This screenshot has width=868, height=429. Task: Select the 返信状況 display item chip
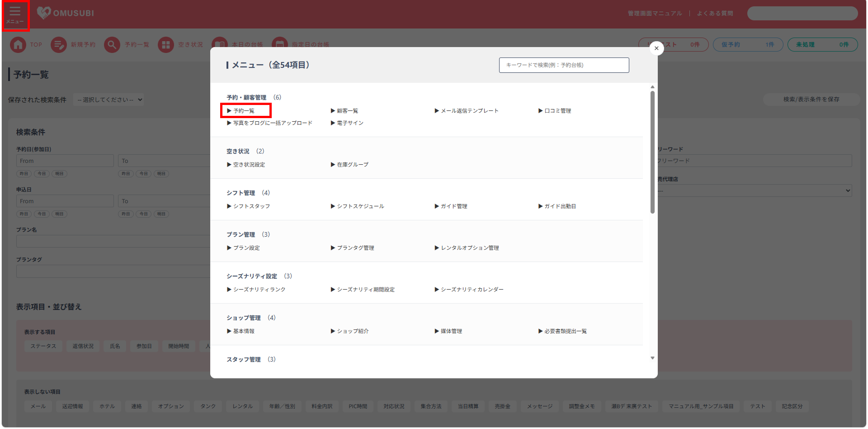pos(83,346)
